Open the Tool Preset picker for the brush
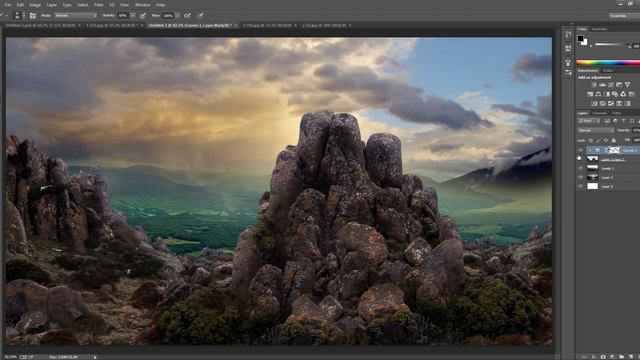This screenshot has height=360, width=640. coord(3,16)
